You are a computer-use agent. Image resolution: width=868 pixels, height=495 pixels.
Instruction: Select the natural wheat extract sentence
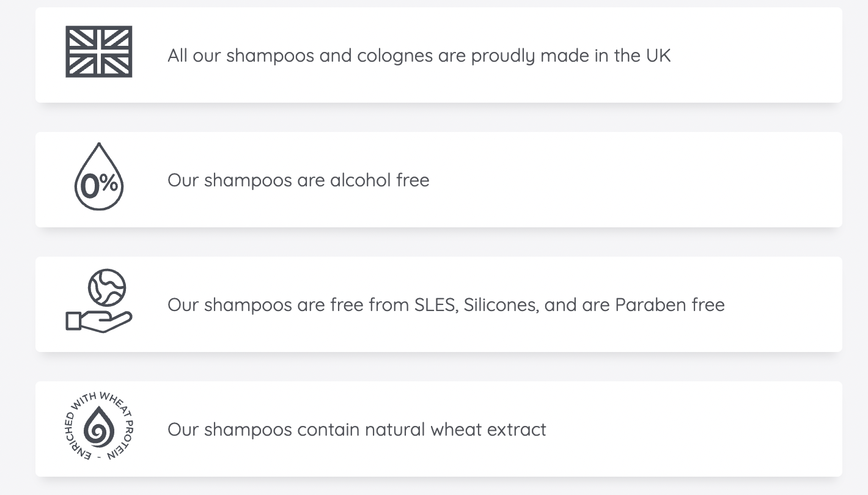point(357,430)
